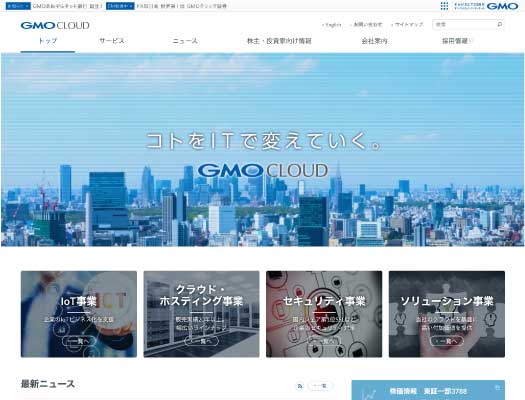The width and height of the screenshot is (525, 400).
Task: Click the 一覧 button next to 最新ニュース
Action: [x=320, y=386]
